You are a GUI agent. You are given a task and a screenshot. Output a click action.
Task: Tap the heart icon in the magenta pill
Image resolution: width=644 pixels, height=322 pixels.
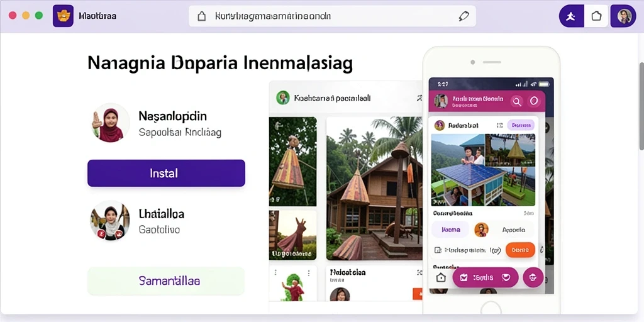(x=506, y=277)
